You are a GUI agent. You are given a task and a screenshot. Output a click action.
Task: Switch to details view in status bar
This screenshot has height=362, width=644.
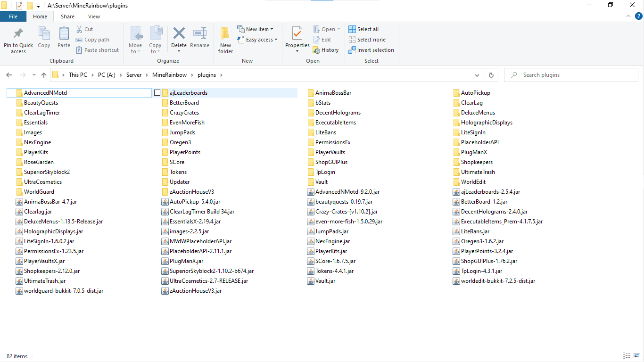pyautogui.click(x=627, y=356)
